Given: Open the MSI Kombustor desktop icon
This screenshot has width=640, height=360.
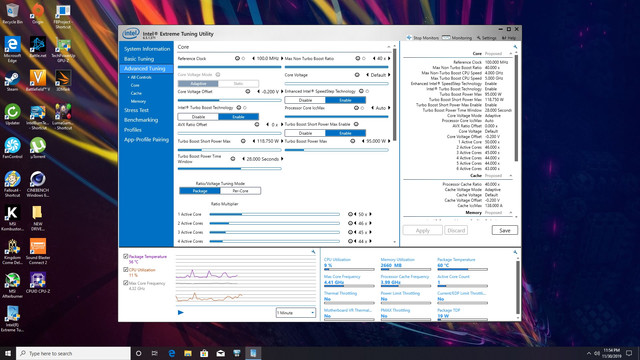Looking at the screenshot, I should pos(12,218).
